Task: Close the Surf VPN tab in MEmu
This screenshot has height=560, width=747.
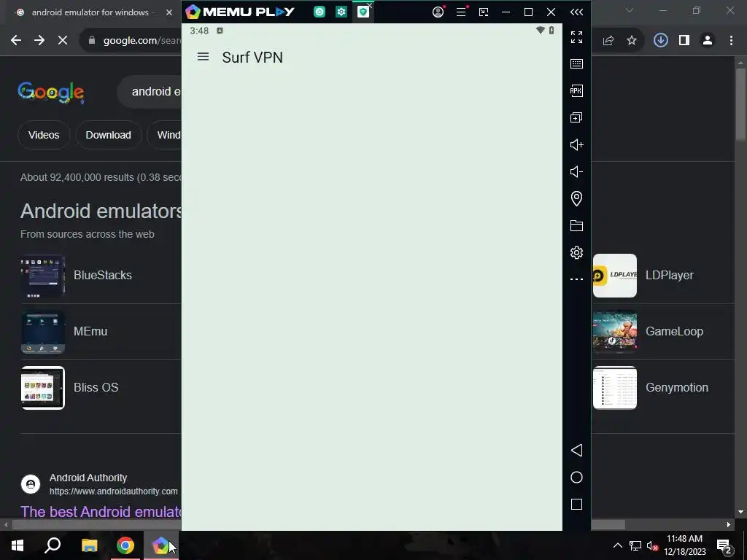Action: 370,5
